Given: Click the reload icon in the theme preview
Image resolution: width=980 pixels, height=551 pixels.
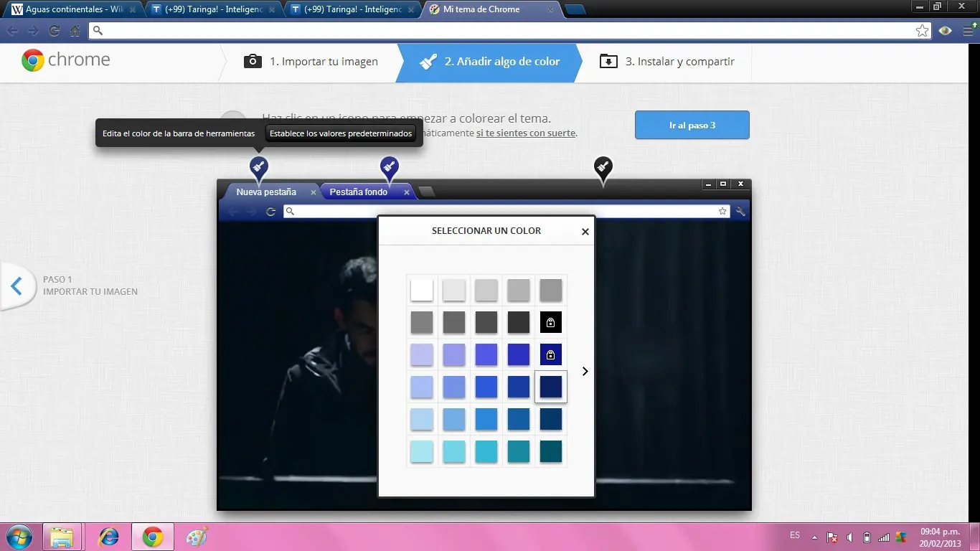Looking at the screenshot, I should click(270, 211).
